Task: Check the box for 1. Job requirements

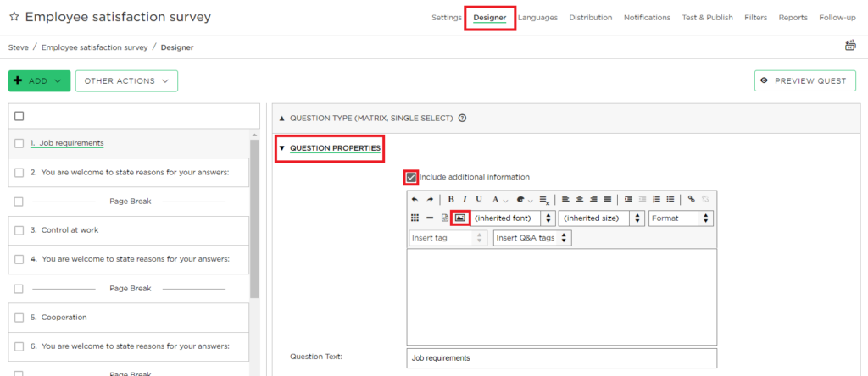Action: (x=19, y=143)
